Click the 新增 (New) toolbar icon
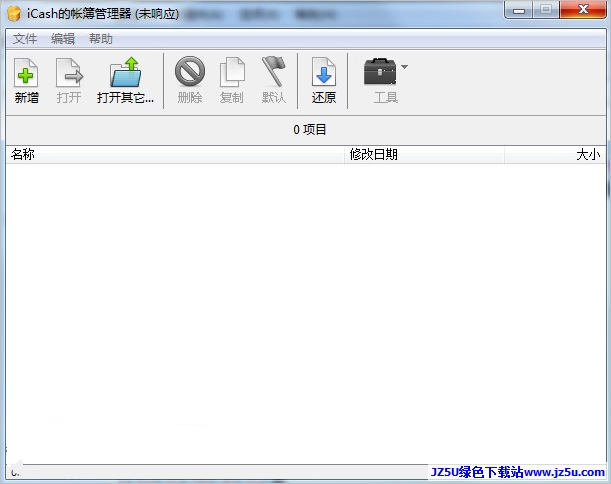The width and height of the screenshot is (611, 484). [x=26, y=73]
